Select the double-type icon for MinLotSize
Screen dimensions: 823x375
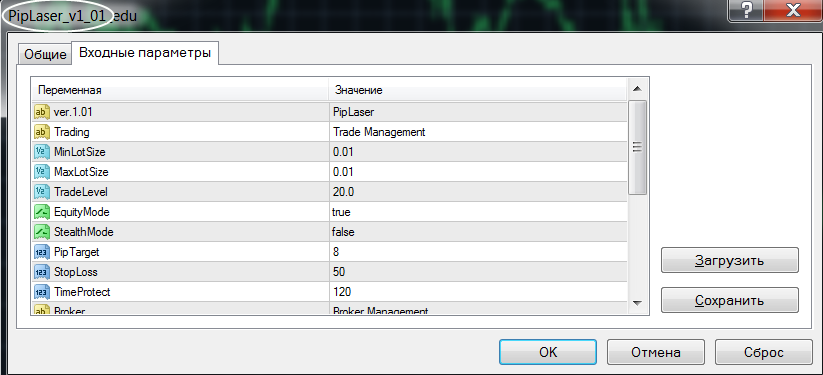[x=41, y=152]
